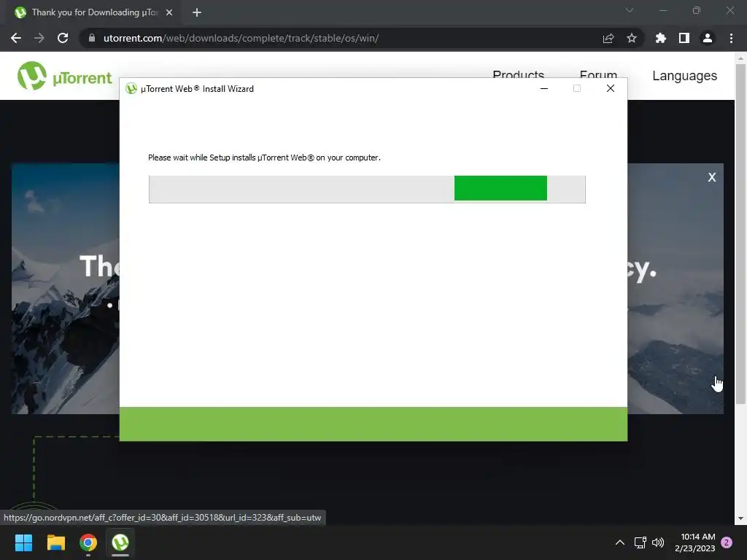Screen dimensions: 747x560
Task: Minimize the µTorrent Web Install Wizard
Action: [544, 88]
